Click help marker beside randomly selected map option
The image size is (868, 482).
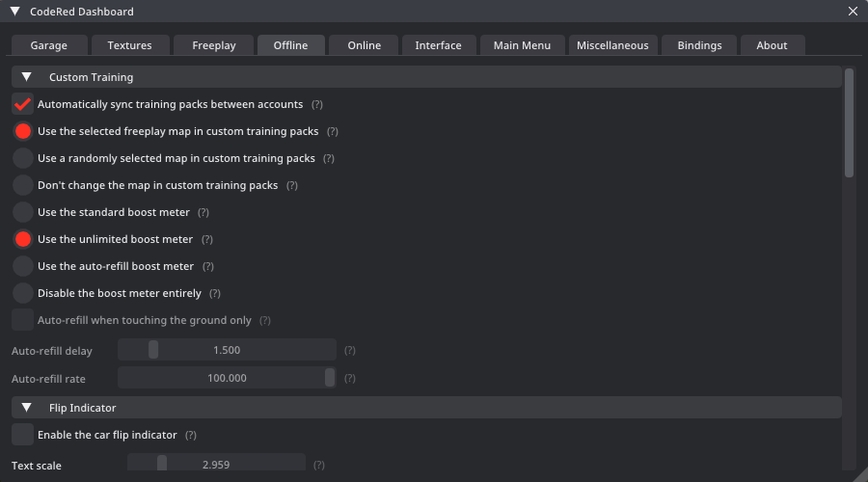(329, 158)
